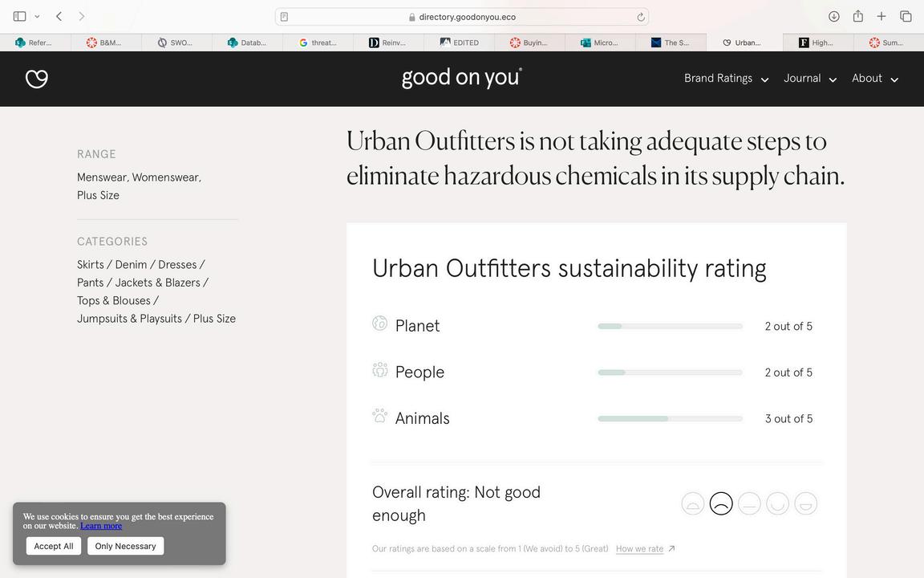Click the 'Overall rating: Not good enough' text
The height and width of the screenshot is (578, 924).
pyautogui.click(x=456, y=503)
